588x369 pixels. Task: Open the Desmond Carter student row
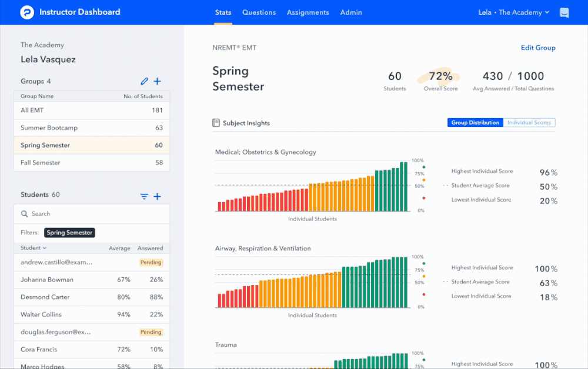tap(92, 297)
